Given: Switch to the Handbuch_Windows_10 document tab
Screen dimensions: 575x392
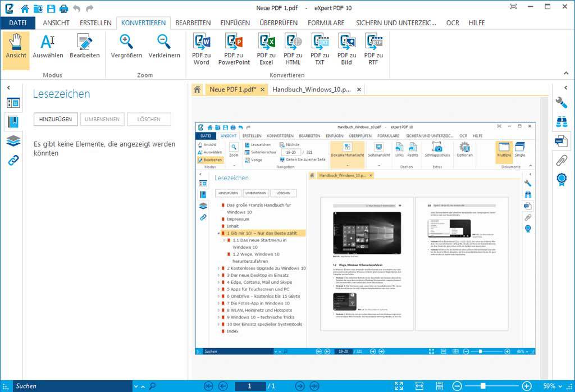Looking at the screenshot, I should tap(311, 89).
